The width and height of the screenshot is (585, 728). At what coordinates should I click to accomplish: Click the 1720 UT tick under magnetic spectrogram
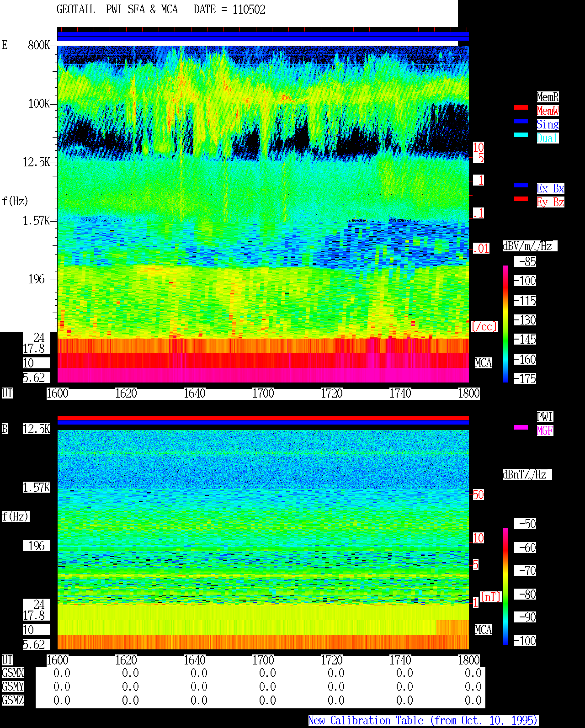[x=332, y=660]
